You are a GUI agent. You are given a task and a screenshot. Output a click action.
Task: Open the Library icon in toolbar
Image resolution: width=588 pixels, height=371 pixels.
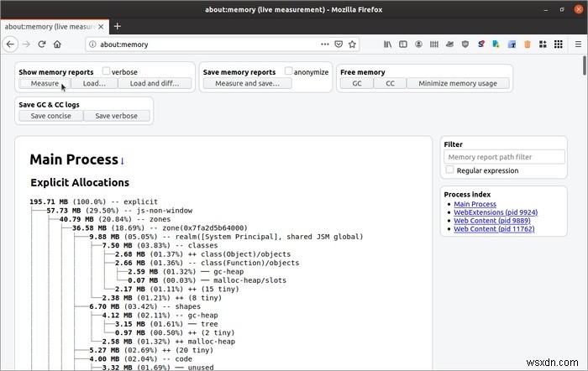coord(387,44)
